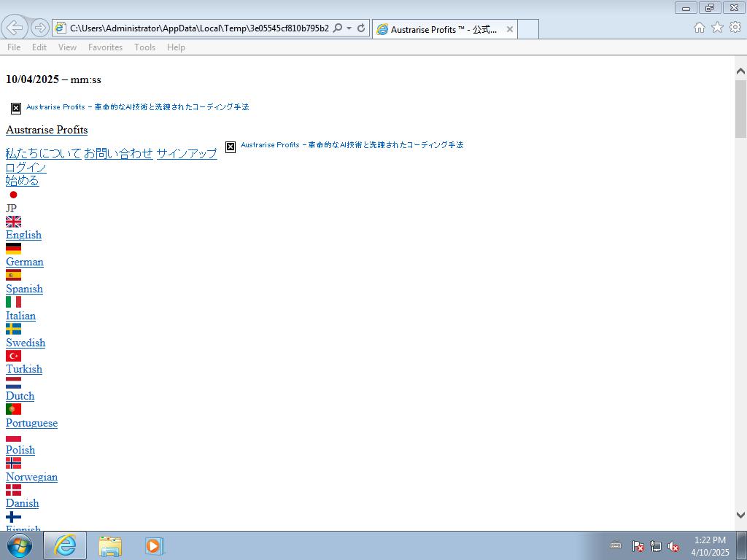Click the Austrarise Profits heading link
The width and height of the screenshot is (747, 560).
pyautogui.click(x=47, y=130)
